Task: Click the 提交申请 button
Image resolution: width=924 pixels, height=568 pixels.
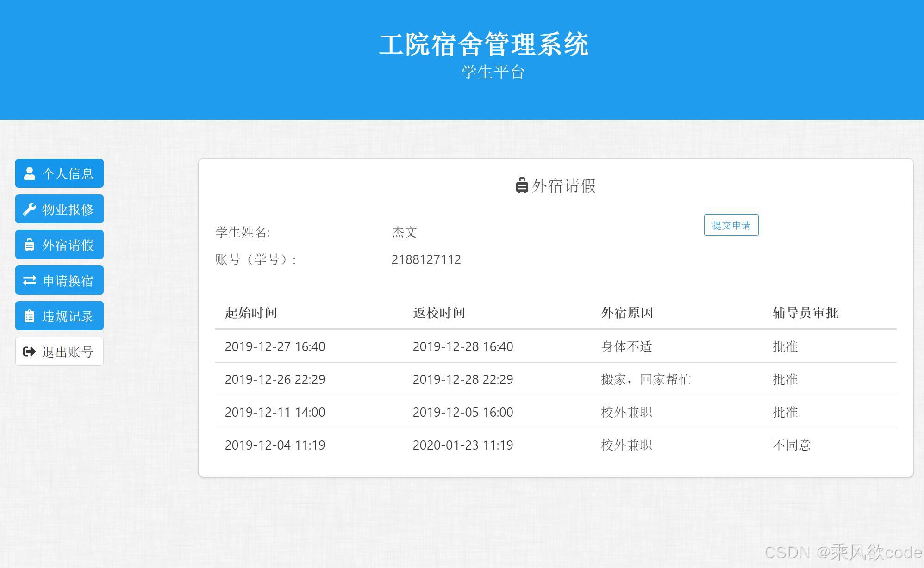Action: (x=730, y=225)
